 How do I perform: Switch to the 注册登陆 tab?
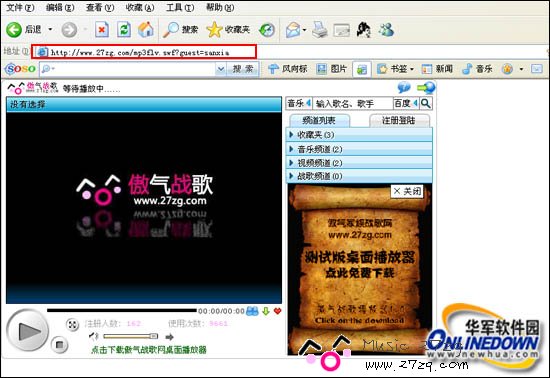399,121
